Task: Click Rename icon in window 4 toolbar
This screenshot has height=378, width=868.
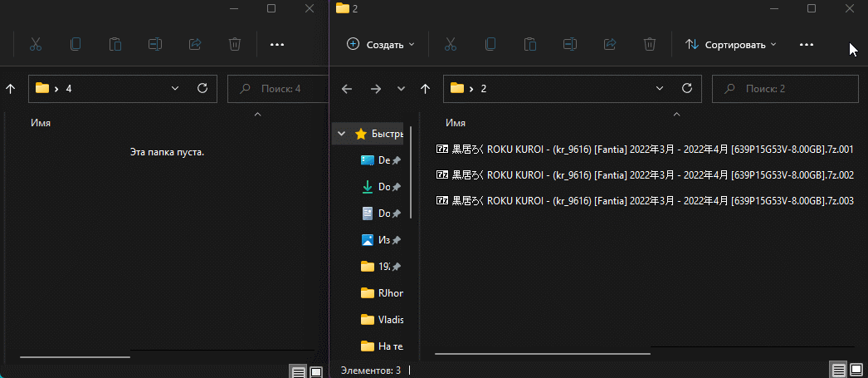Action: (155, 44)
